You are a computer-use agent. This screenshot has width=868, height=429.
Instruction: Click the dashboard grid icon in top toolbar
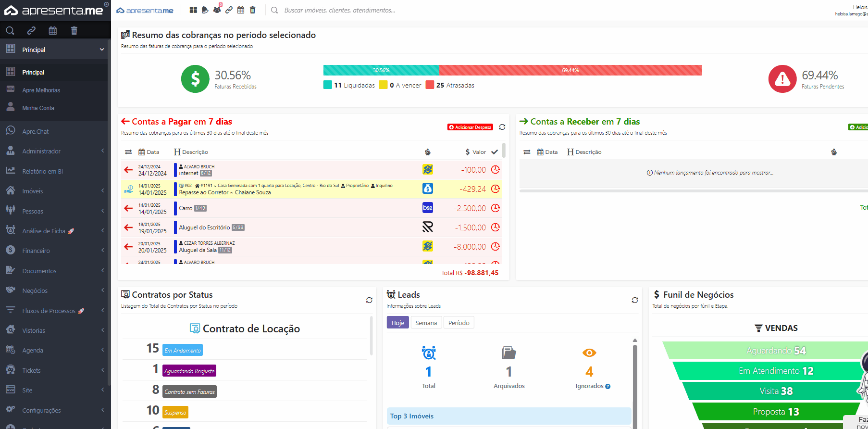[193, 10]
